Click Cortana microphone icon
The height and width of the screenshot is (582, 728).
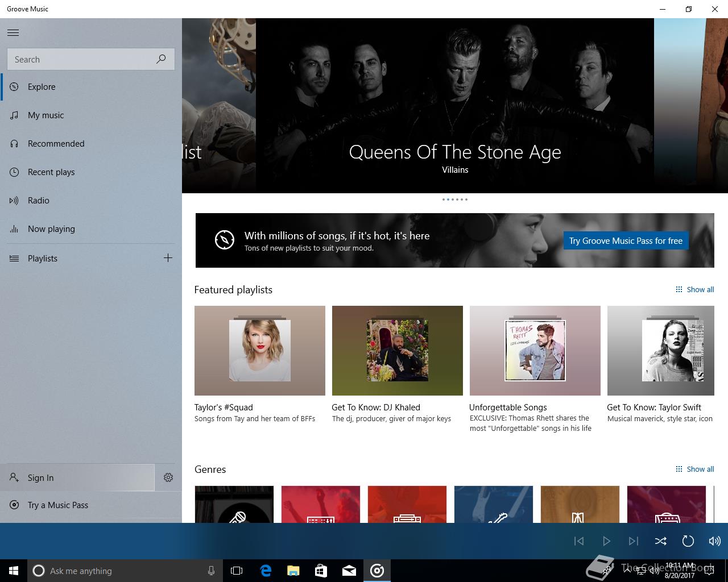point(211,571)
